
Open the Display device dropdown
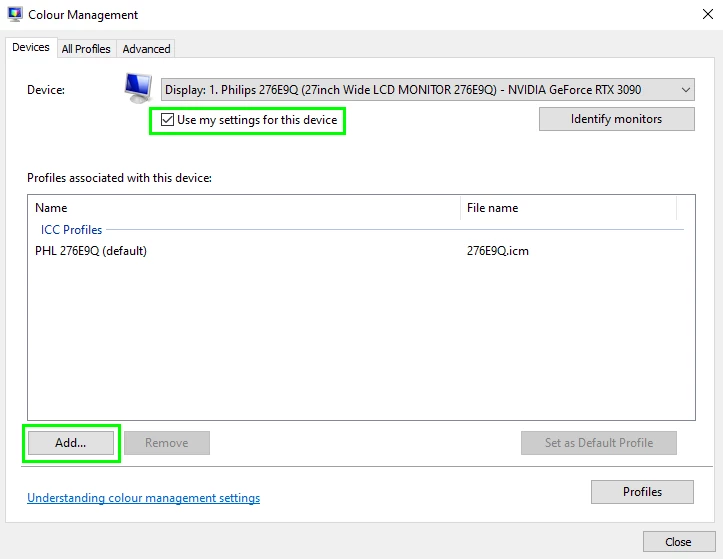[x=427, y=89]
